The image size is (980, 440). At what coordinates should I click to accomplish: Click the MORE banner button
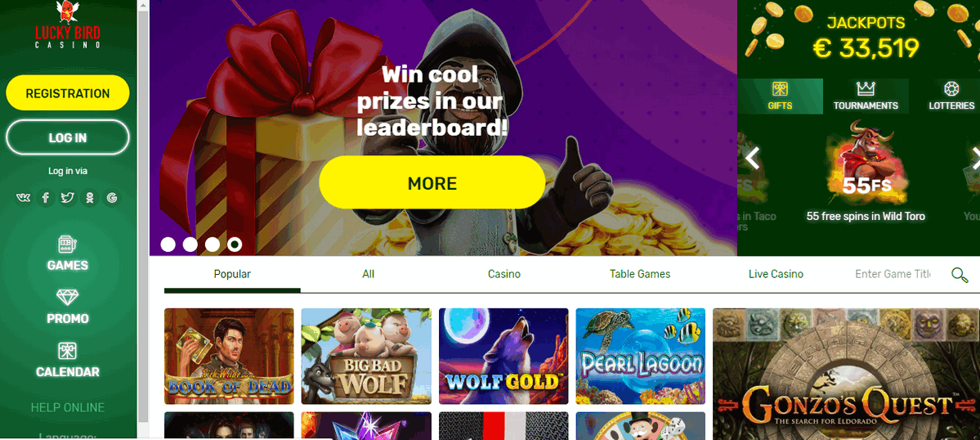click(x=432, y=182)
